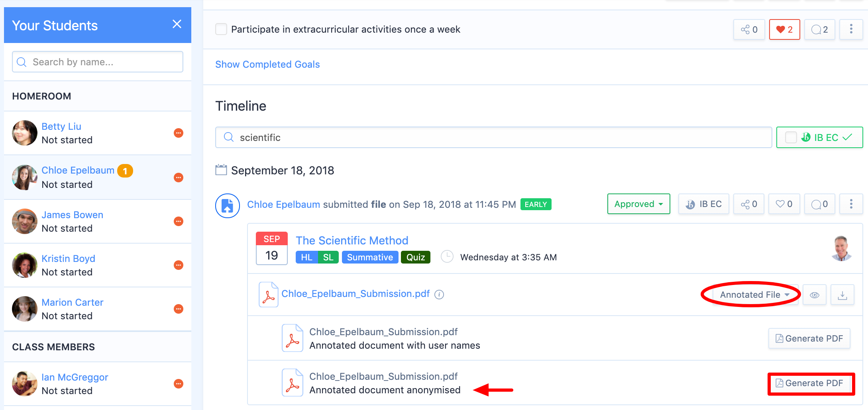Click the Show Completed Goals link
This screenshot has width=868, height=410.
(x=267, y=64)
